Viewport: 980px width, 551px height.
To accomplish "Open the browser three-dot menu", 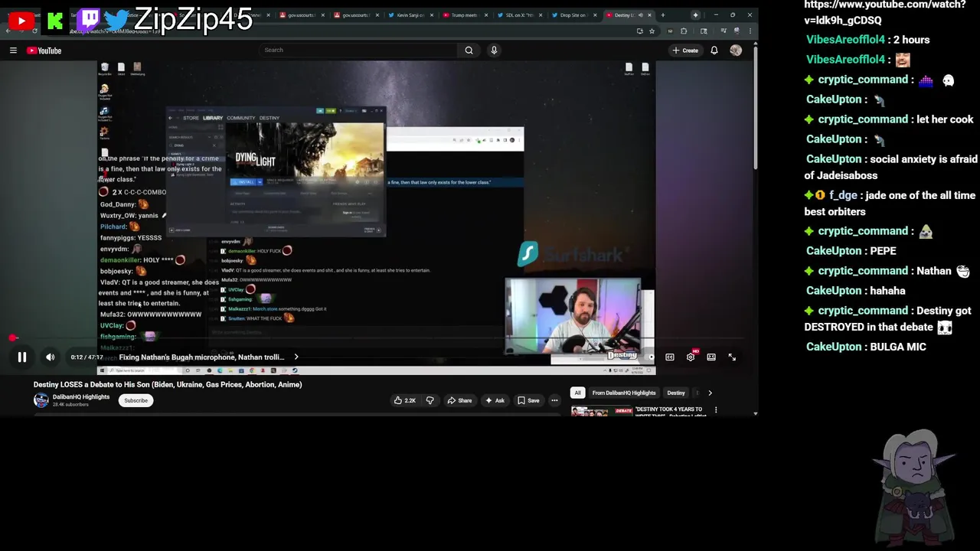I will click(x=751, y=31).
